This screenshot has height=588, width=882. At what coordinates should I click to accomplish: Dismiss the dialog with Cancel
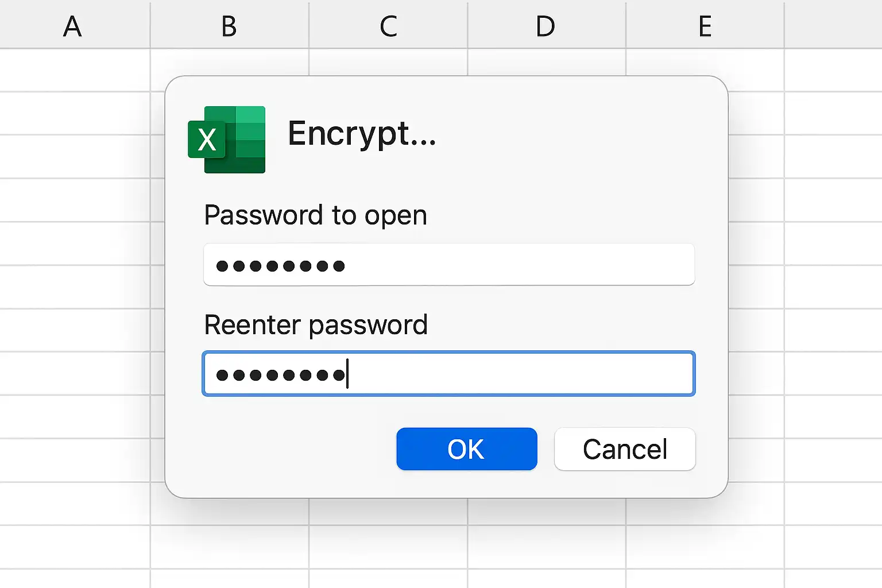point(625,449)
